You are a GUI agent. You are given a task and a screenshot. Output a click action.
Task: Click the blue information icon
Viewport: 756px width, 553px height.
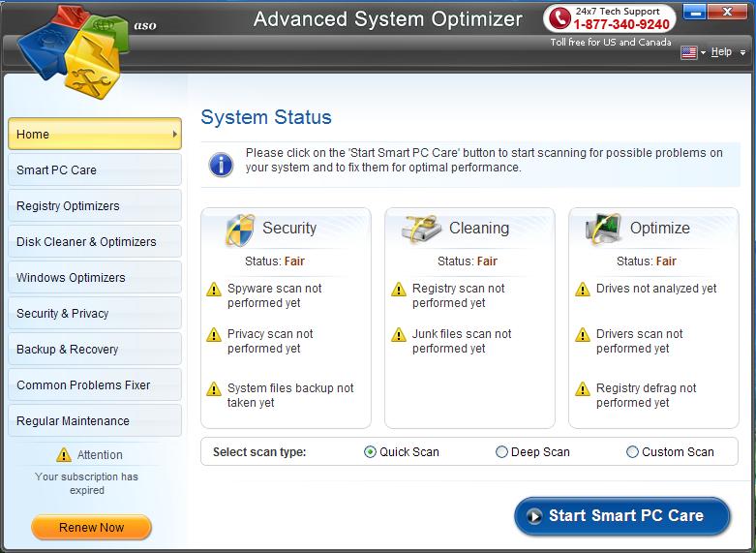[x=222, y=165]
